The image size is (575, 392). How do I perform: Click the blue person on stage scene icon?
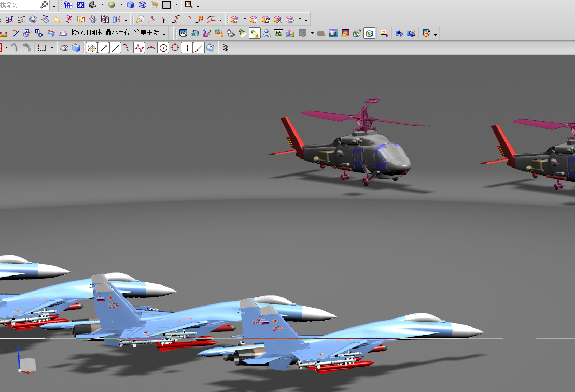click(267, 33)
